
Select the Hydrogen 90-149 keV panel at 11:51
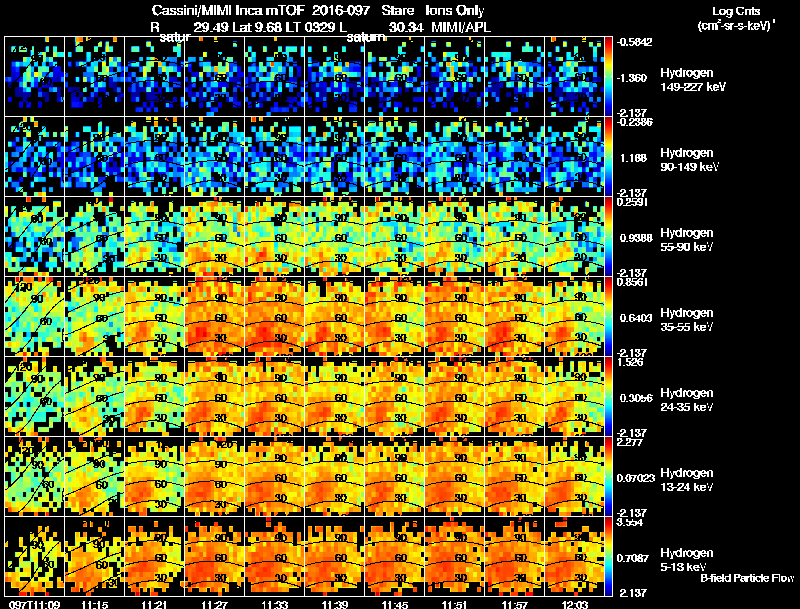coord(455,157)
